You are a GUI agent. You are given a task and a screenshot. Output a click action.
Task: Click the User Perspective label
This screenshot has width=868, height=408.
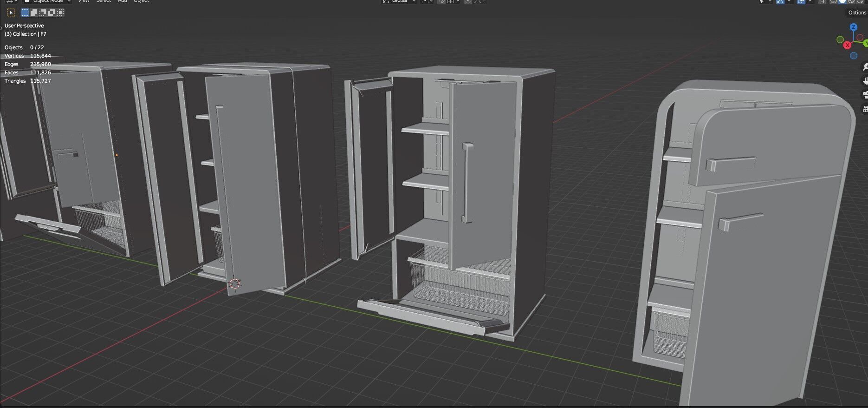24,26
